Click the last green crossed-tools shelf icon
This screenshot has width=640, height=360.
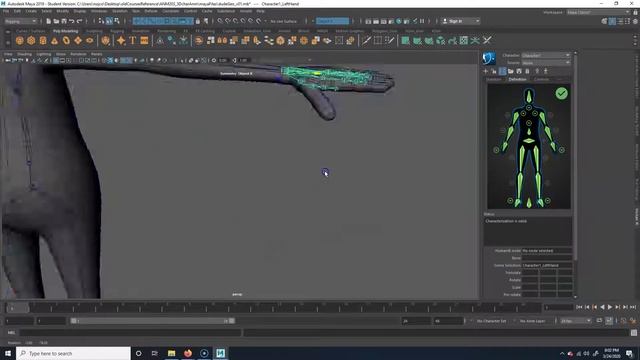point(487,40)
